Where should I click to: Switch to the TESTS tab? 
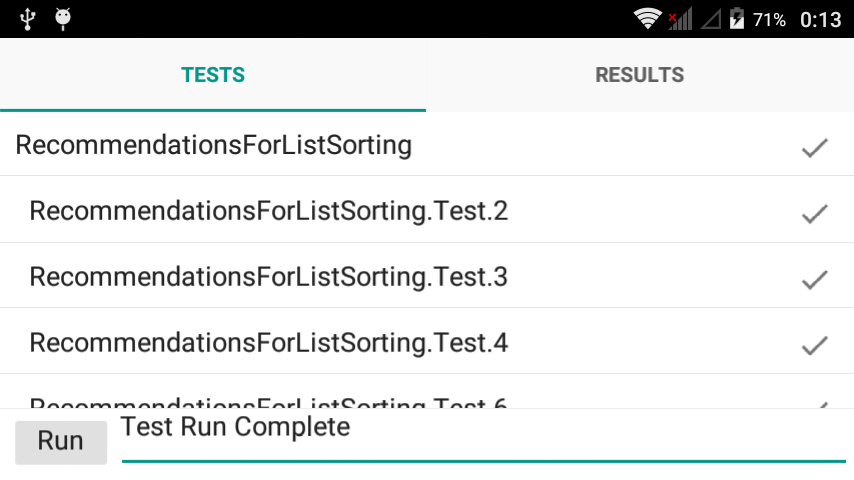point(213,75)
